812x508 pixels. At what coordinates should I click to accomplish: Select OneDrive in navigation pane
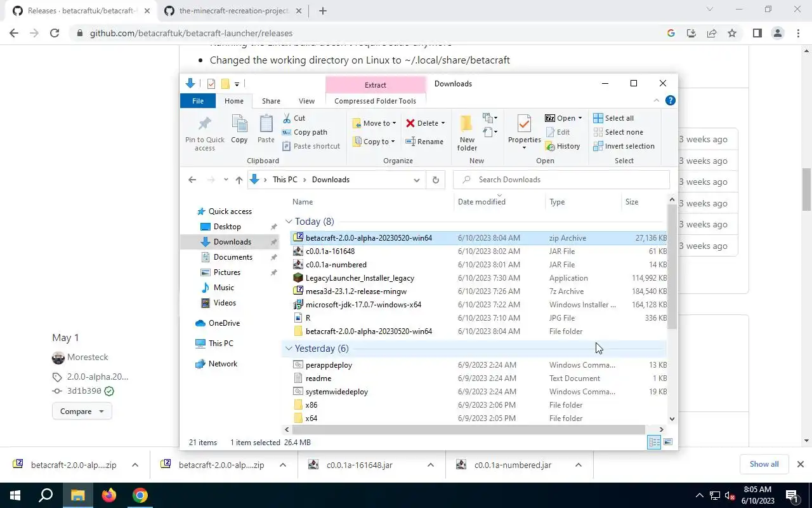[x=224, y=323]
